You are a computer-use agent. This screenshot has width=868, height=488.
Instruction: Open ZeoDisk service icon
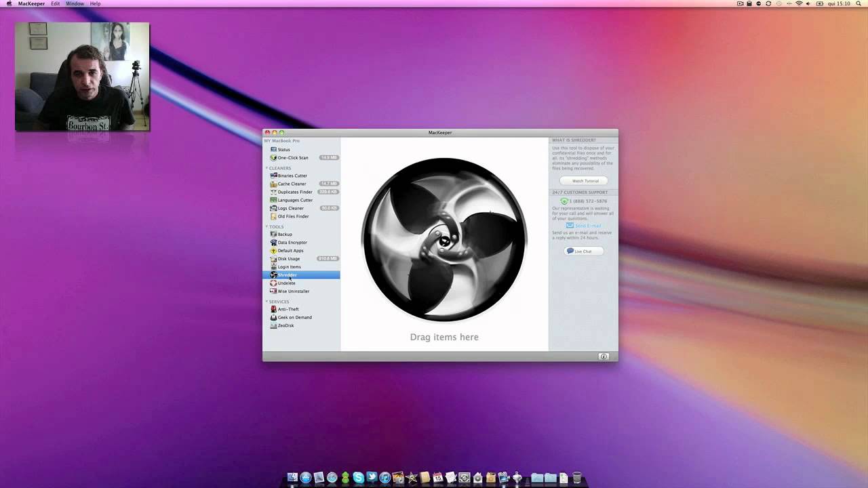(273, 325)
